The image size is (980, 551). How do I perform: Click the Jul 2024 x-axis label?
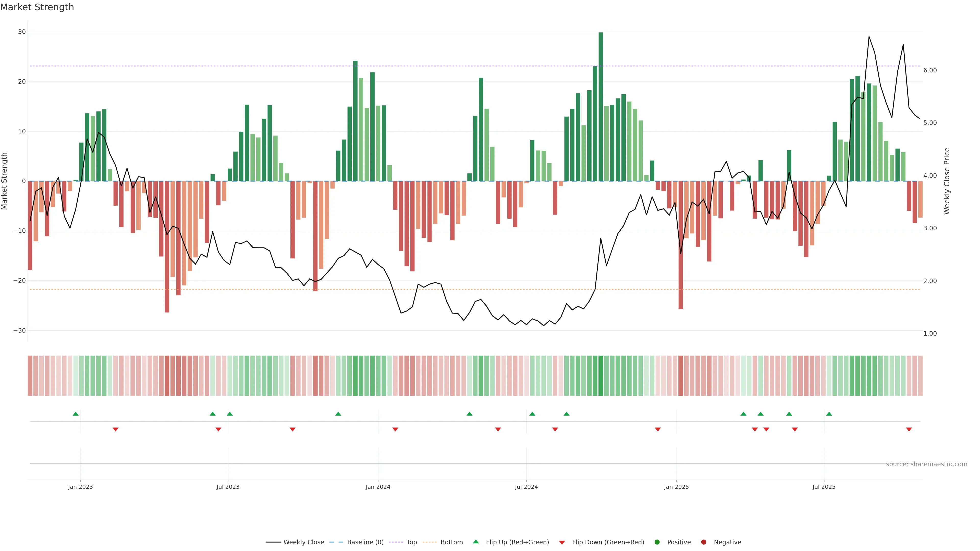(x=526, y=487)
